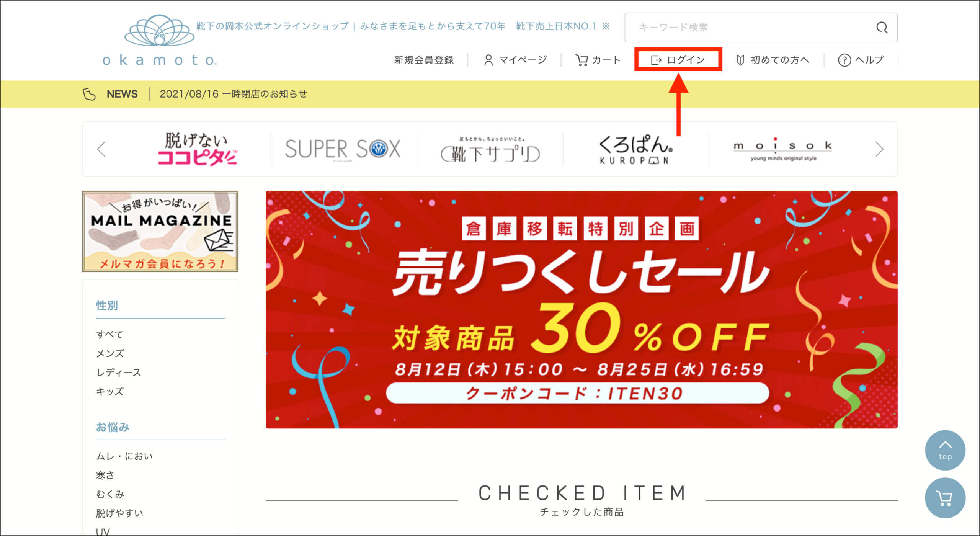Open the store closure news notice
This screenshot has width=980, height=536.
[233, 94]
